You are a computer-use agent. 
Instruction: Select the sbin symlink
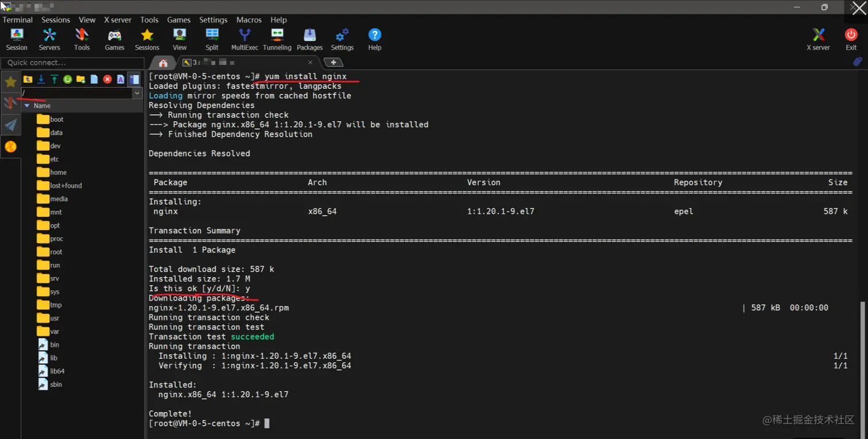click(x=50, y=384)
